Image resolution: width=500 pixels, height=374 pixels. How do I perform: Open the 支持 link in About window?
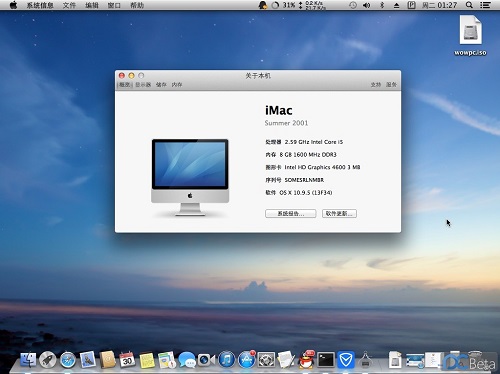(x=376, y=85)
